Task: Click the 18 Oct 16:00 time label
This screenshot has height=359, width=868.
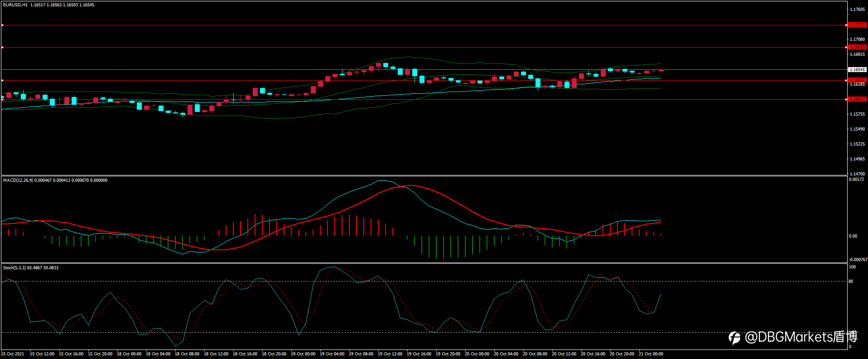Action: tap(245, 354)
